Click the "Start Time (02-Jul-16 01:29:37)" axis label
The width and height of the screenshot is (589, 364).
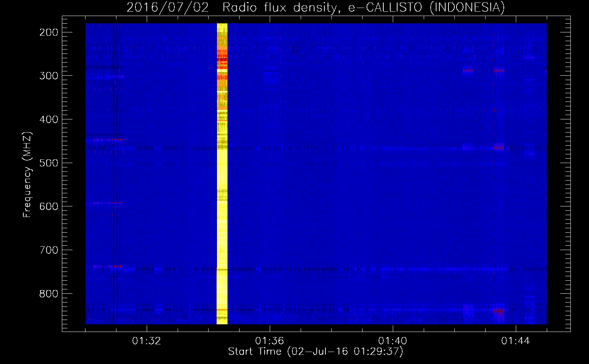(316, 352)
